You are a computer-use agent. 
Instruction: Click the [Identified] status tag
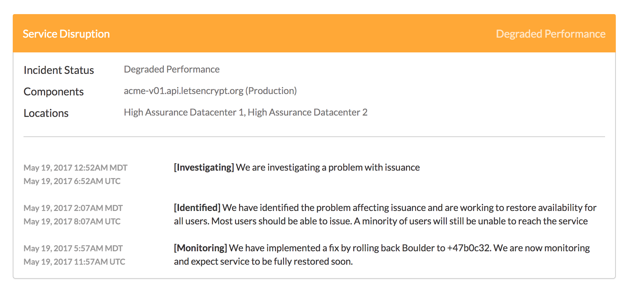pos(197,208)
